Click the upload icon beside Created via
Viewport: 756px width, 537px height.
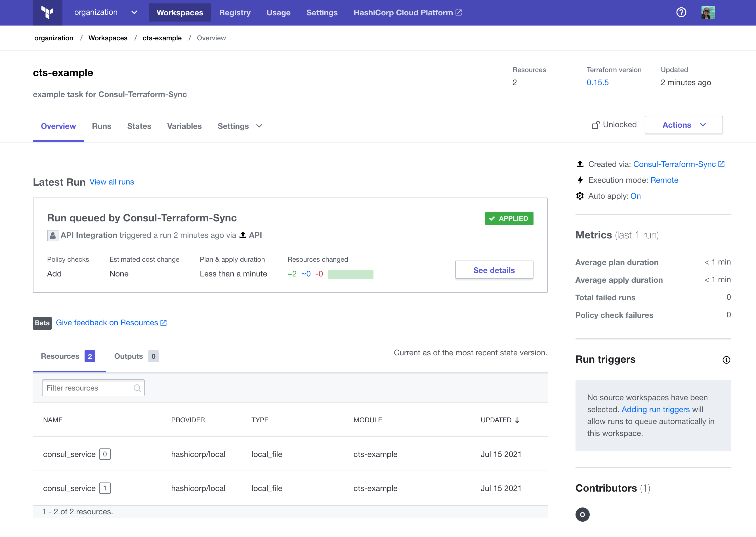click(x=580, y=164)
